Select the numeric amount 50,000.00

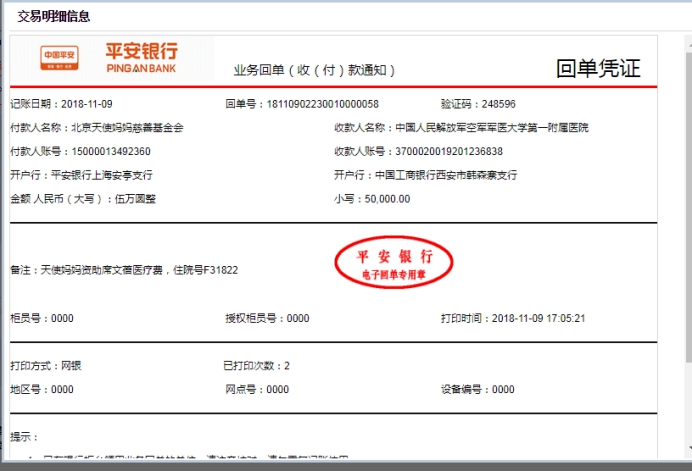click(387, 199)
